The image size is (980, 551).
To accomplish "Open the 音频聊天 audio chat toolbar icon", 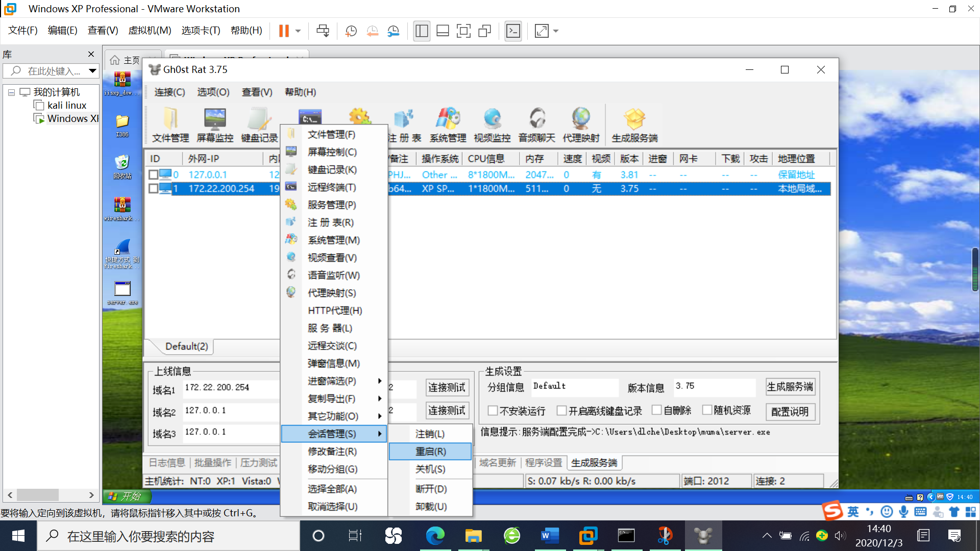I will pyautogui.click(x=536, y=125).
